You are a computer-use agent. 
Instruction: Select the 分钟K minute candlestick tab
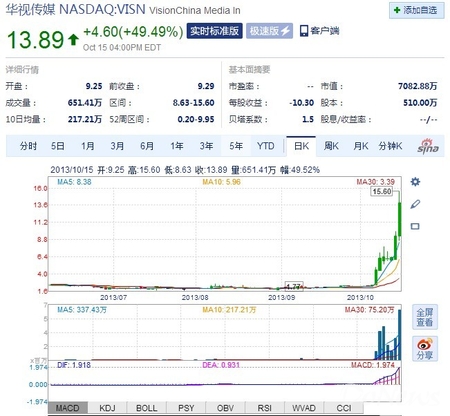(390, 146)
